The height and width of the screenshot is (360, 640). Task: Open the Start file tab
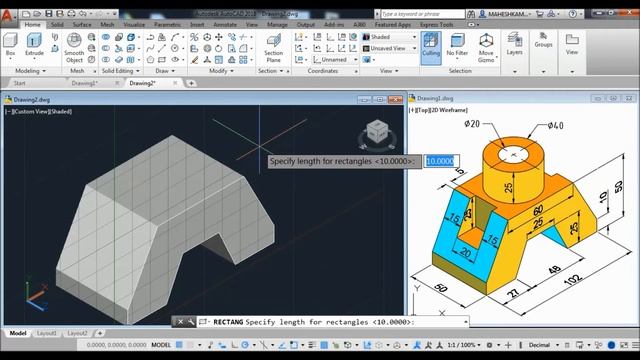click(20, 83)
